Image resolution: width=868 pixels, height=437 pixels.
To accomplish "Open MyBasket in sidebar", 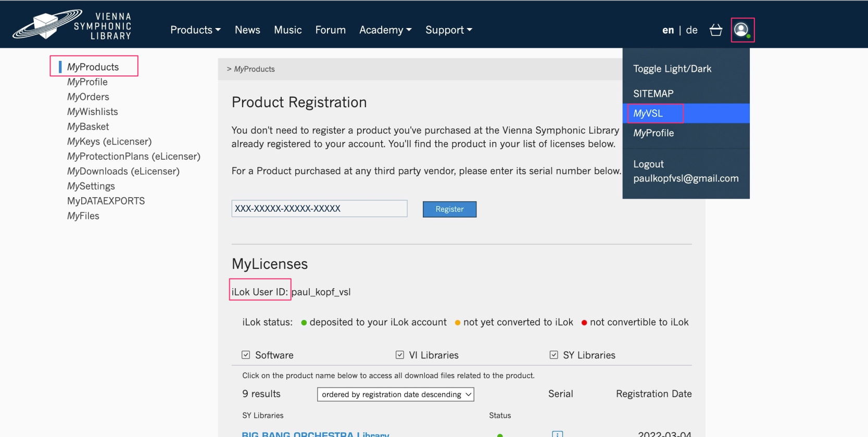I will tap(88, 126).
